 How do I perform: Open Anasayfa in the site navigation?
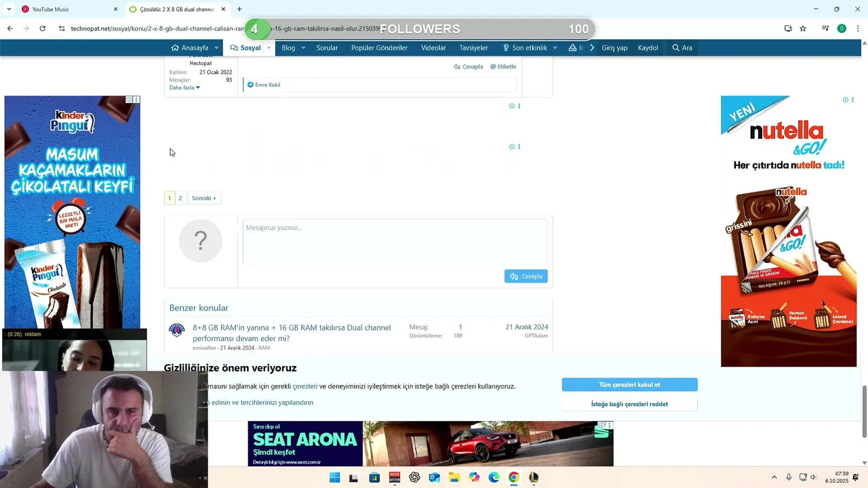190,47
